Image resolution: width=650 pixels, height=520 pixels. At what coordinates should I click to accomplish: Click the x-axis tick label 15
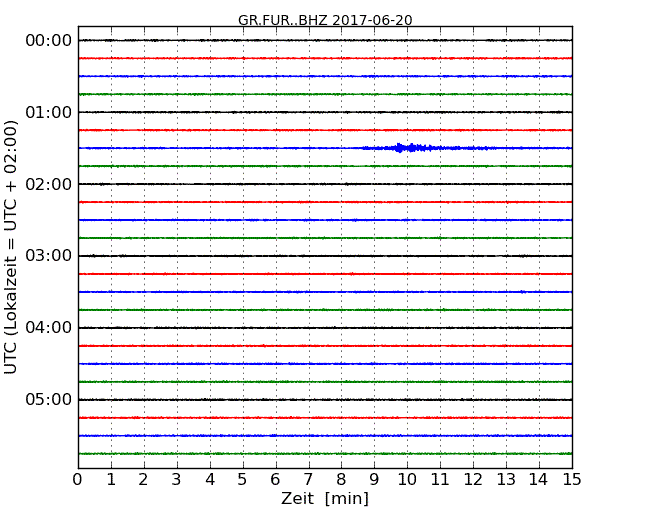(572, 480)
